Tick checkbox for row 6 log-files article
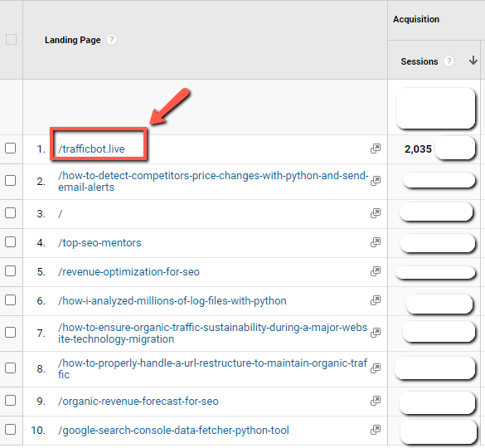The image size is (485, 448). (10, 300)
